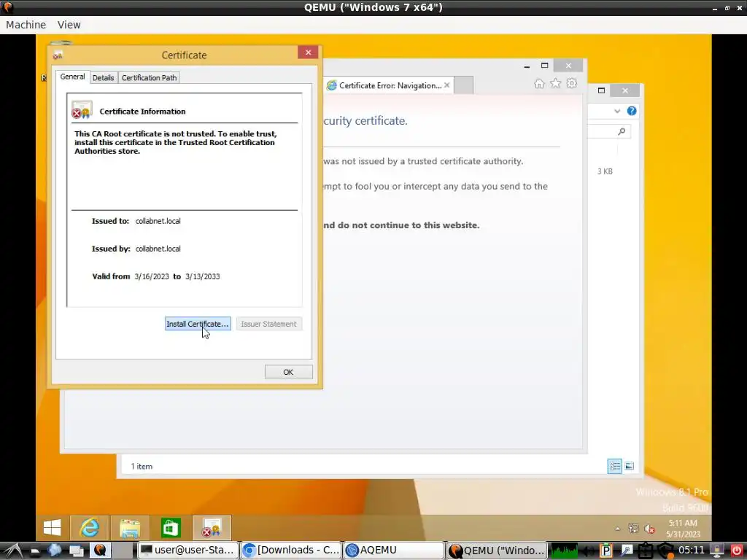Open the Certification Path tab
The image size is (747, 560).
(149, 77)
